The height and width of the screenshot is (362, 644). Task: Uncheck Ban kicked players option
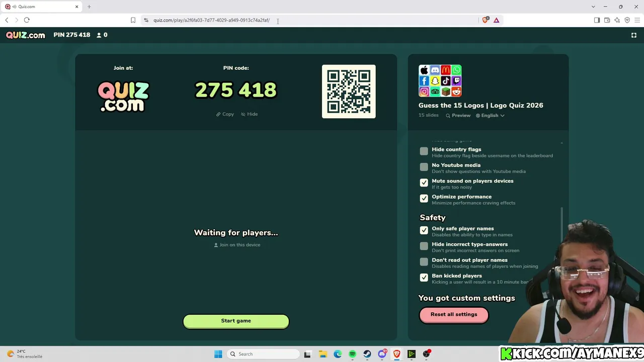tap(424, 278)
